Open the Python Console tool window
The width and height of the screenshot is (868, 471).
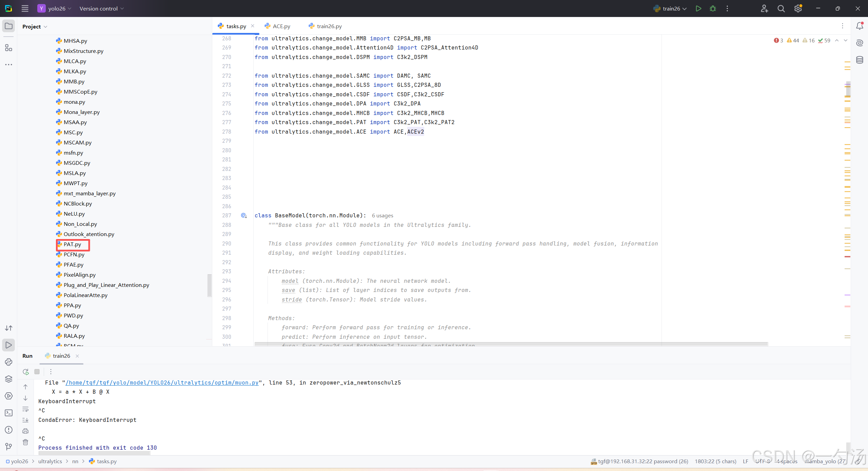8,362
